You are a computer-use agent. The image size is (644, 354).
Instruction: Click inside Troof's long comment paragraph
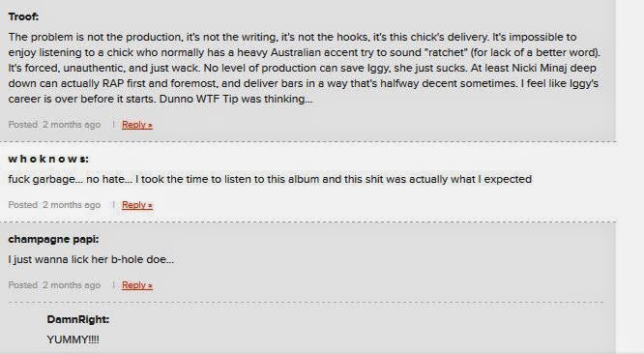coord(305,68)
